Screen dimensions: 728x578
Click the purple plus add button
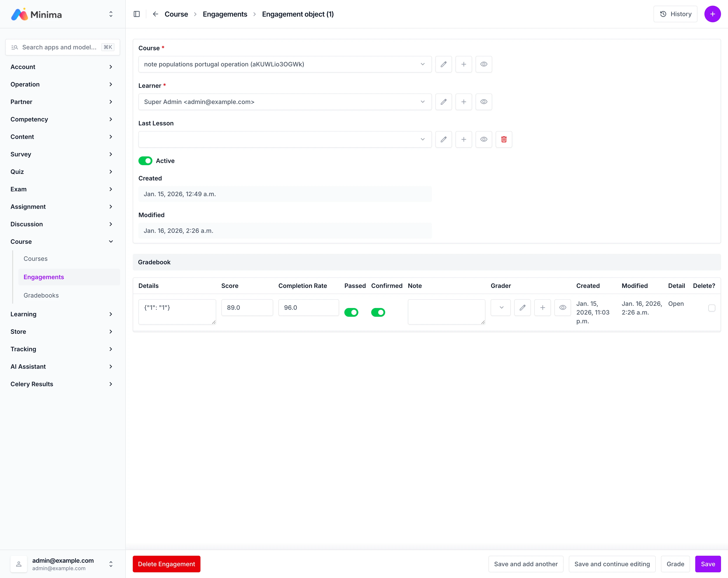pyautogui.click(x=712, y=14)
